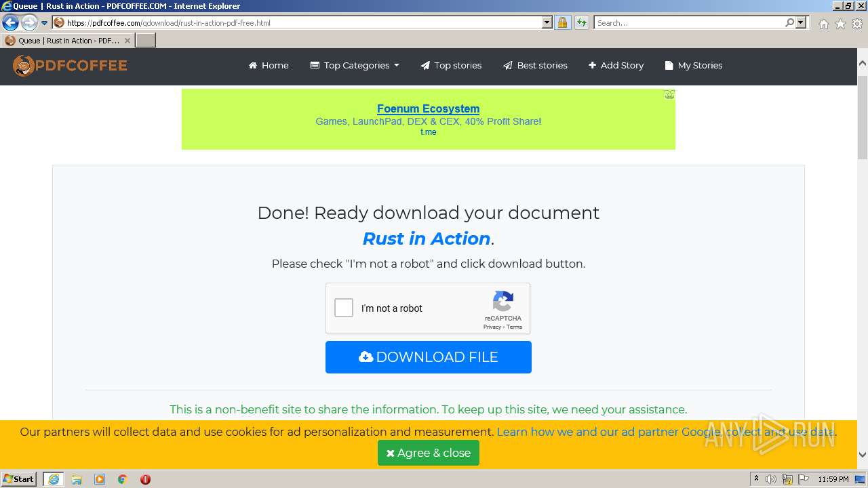Image resolution: width=868 pixels, height=488 pixels.
Task: Click the browser Back arrow button
Action: [x=10, y=23]
